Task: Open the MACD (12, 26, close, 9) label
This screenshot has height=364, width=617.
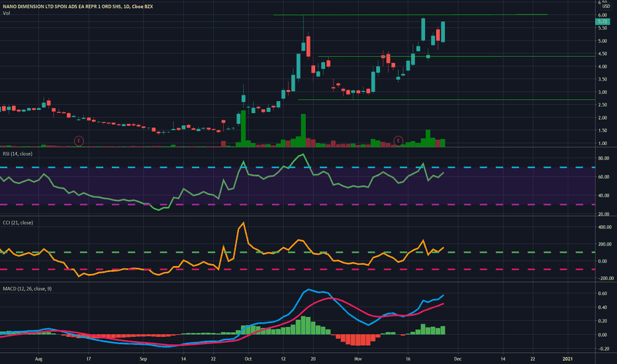Action: [x=27, y=289]
